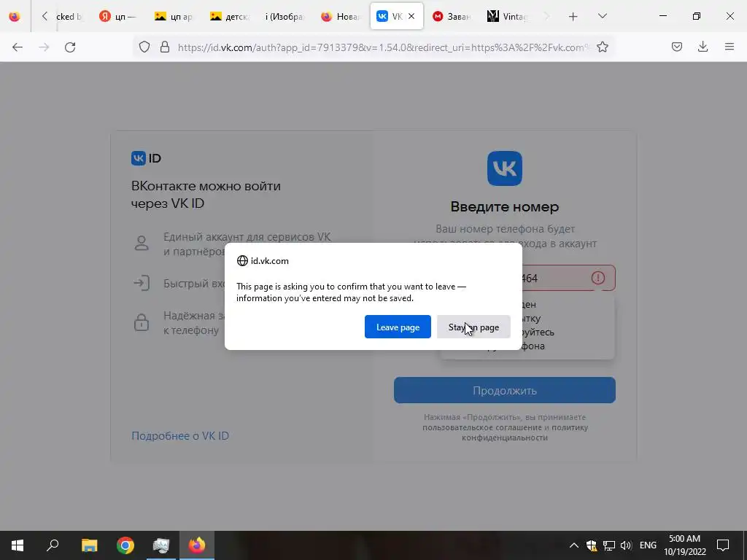Switch to the 'цп ар' images tab

(x=174, y=16)
